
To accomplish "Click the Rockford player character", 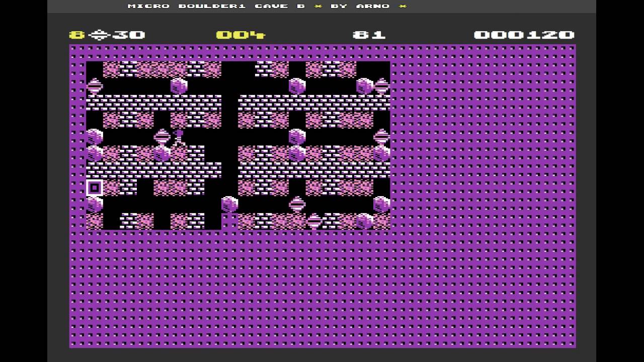I will pyautogui.click(x=179, y=137).
